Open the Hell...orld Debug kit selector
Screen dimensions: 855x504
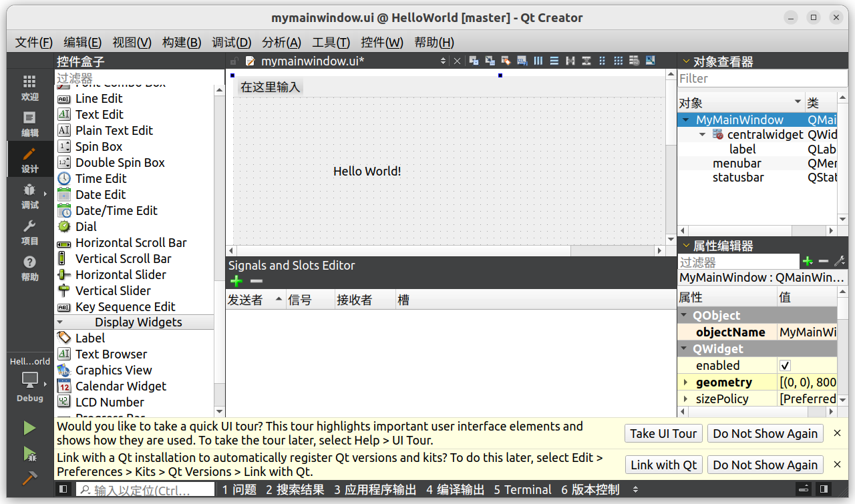pyautogui.click(x=29, y=379)
